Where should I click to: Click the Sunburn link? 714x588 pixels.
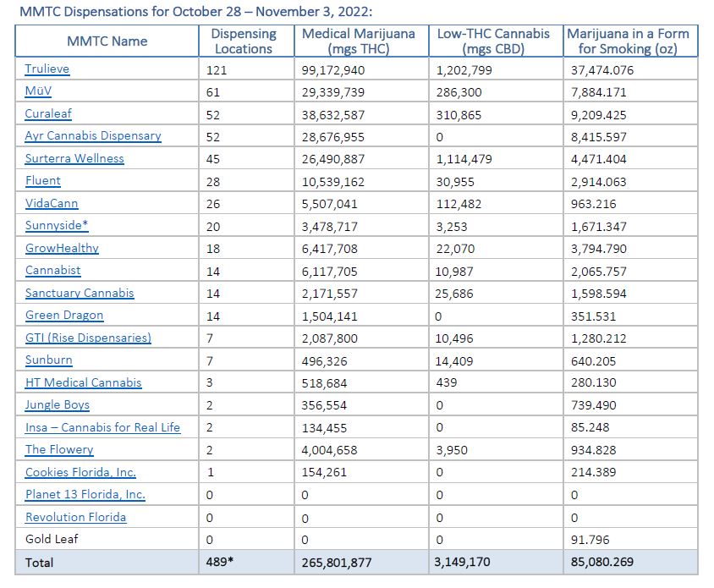point(49,360)
